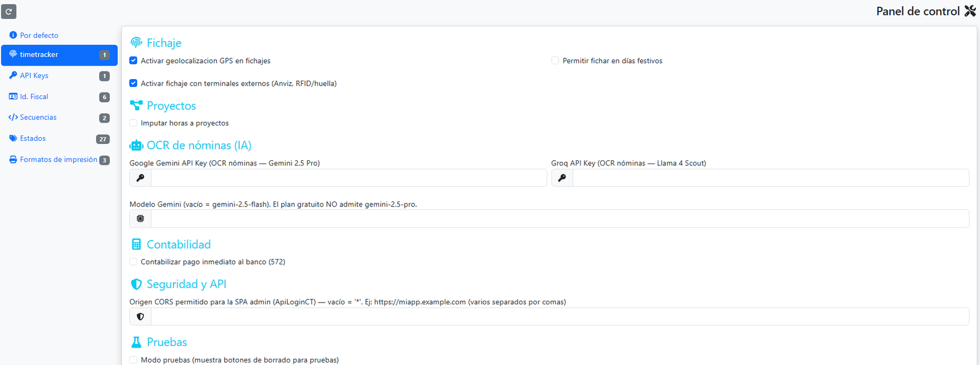Enable Modo pruebas checkbox
This screenshot has height=365, width=980.
click(133, 360)
